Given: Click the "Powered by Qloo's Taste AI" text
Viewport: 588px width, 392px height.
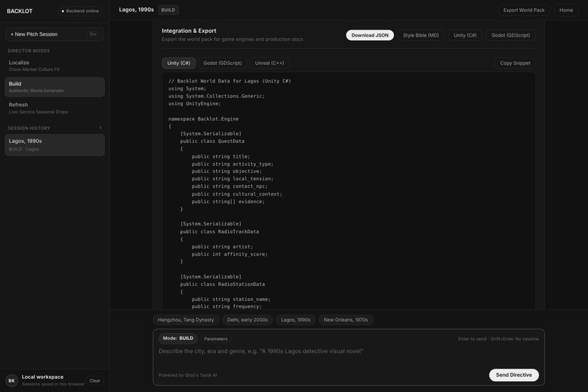Looking at the screenshot, I should 187,375.
